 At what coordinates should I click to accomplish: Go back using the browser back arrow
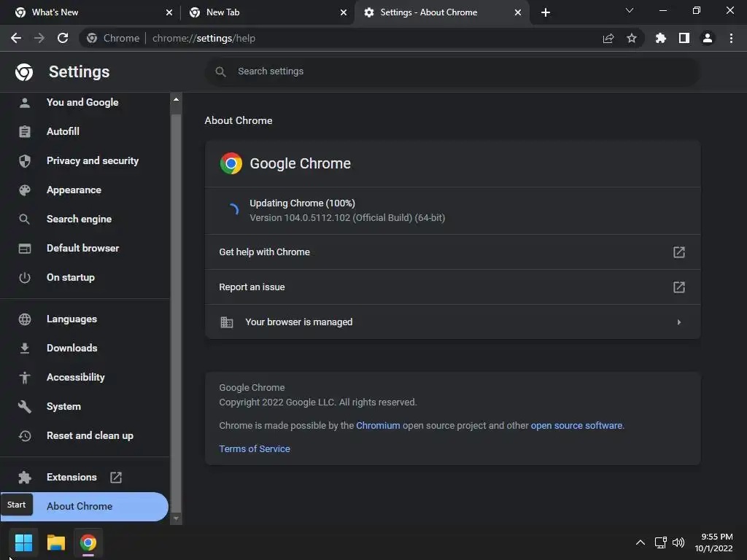[x=16, y=38]
